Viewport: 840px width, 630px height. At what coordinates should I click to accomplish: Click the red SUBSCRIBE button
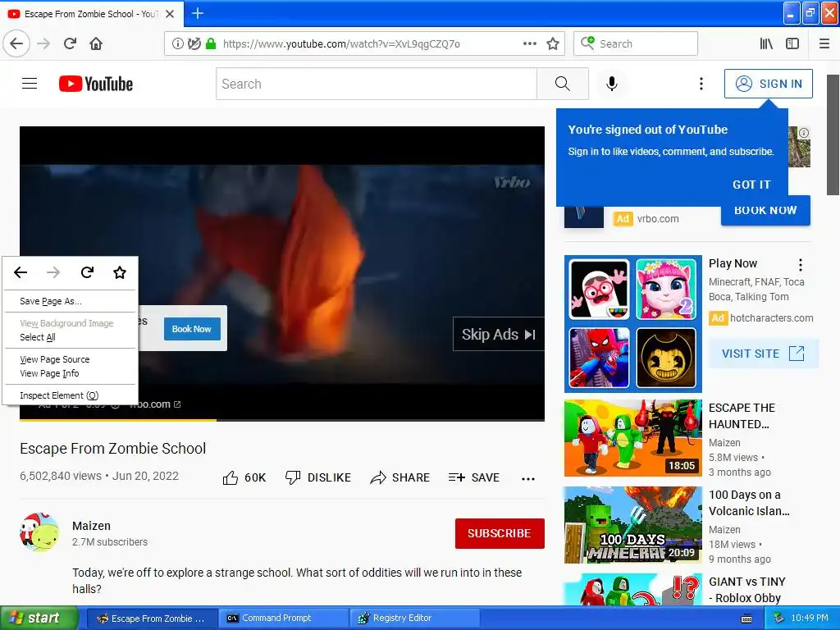click(500, 533)
